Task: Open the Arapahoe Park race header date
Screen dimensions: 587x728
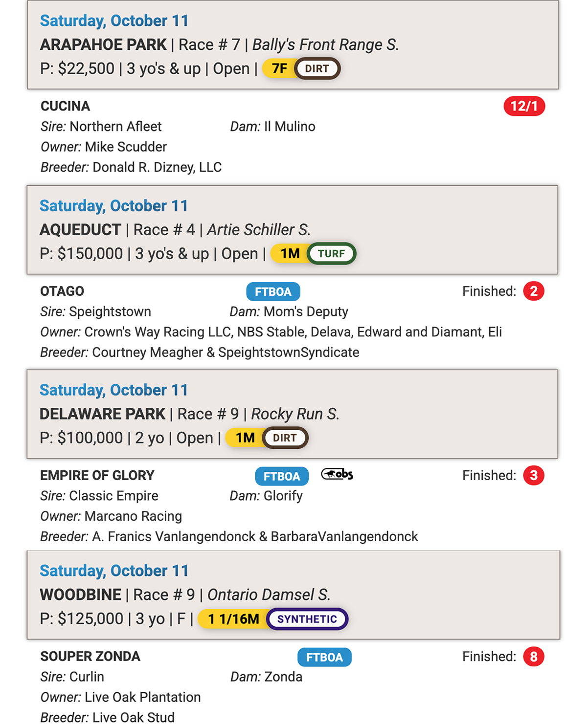Action: 114,21
